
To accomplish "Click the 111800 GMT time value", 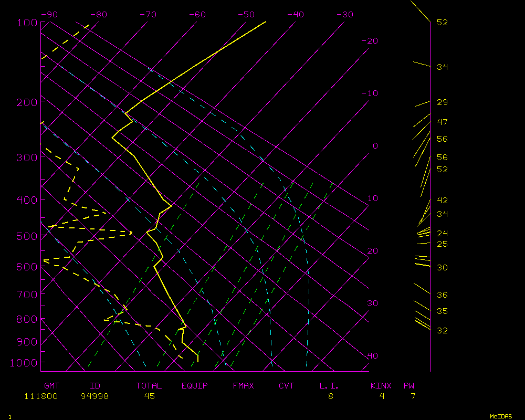I will (x=41, y=396).
